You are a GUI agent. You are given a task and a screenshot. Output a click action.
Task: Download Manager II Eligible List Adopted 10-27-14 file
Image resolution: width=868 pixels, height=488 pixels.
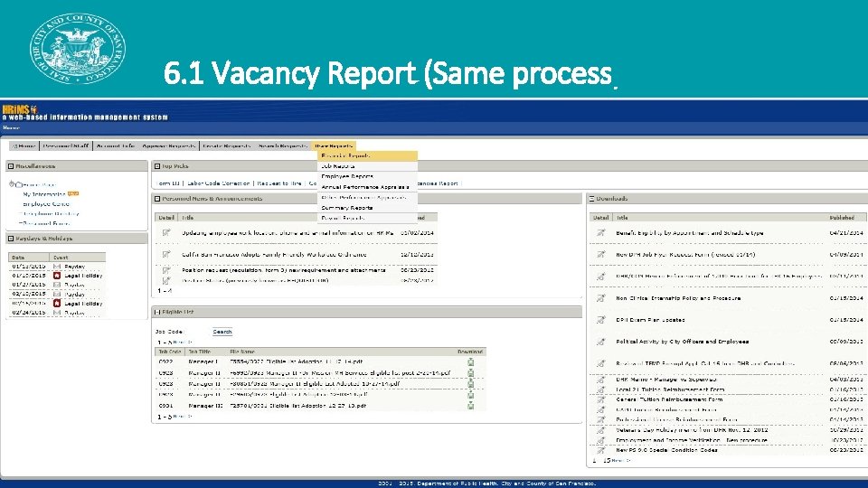pos(470,383)
